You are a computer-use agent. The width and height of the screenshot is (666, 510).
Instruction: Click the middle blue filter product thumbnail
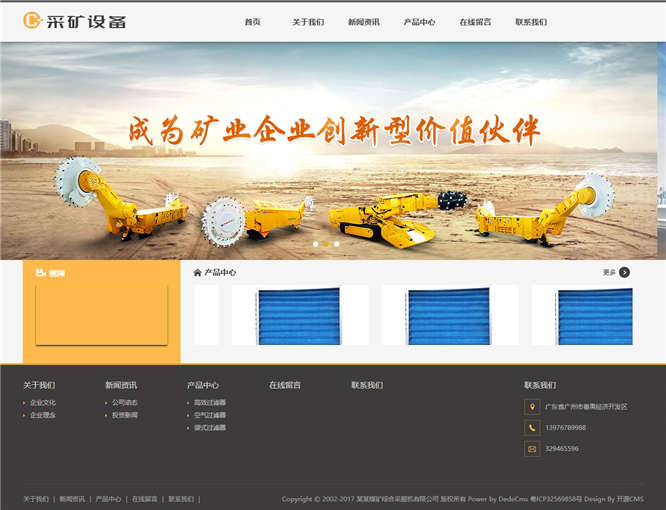[x=449, y=315]
